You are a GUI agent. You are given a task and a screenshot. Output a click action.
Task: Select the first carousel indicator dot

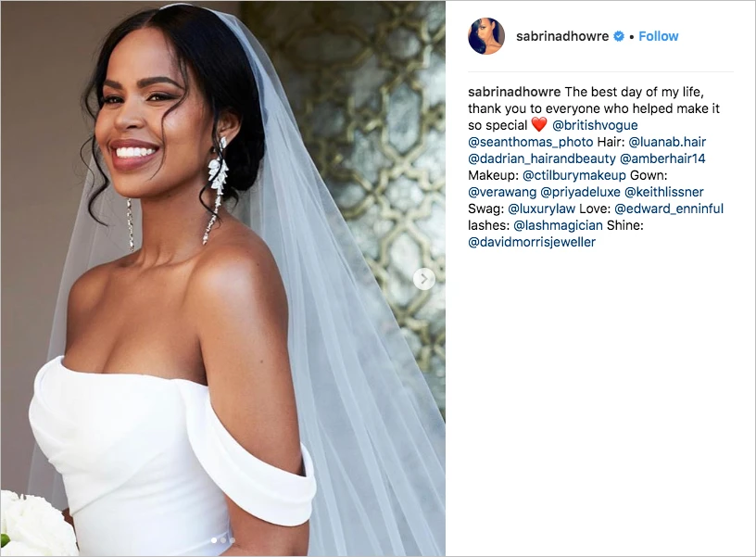click(214, 540)
